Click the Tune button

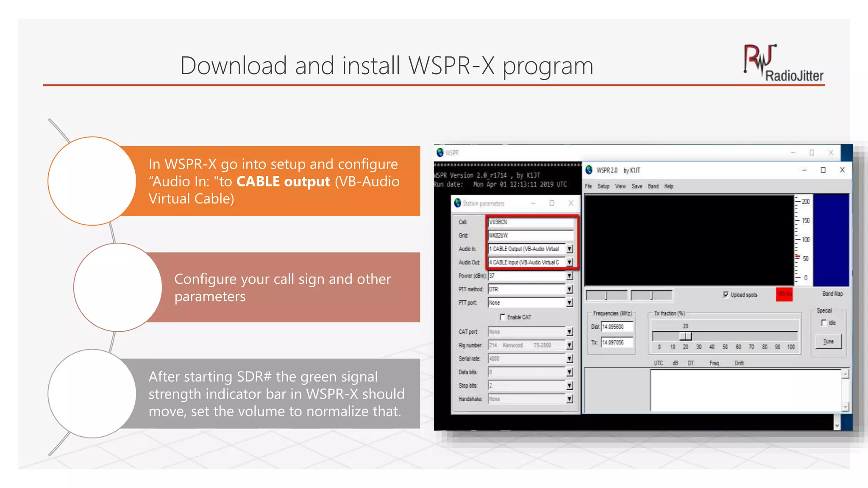pyautogui.click(x=829, y=341)
